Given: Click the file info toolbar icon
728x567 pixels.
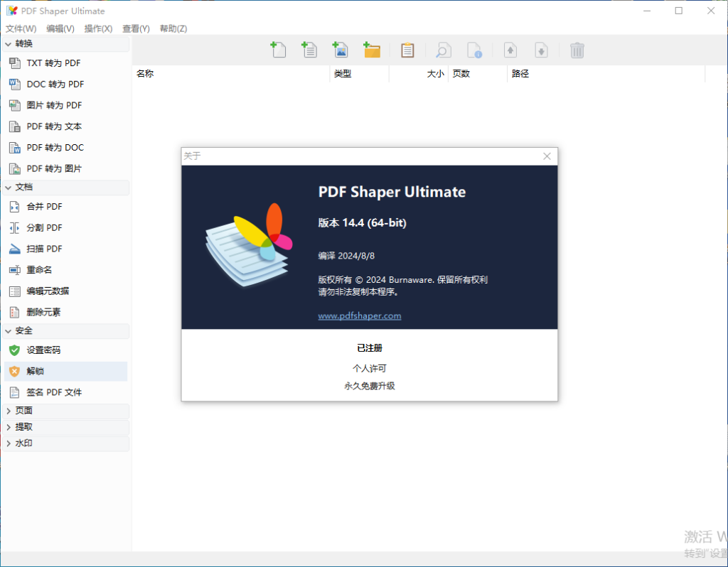Looking at the screenshot, I should pyautogui.click(x=474, y=50).
